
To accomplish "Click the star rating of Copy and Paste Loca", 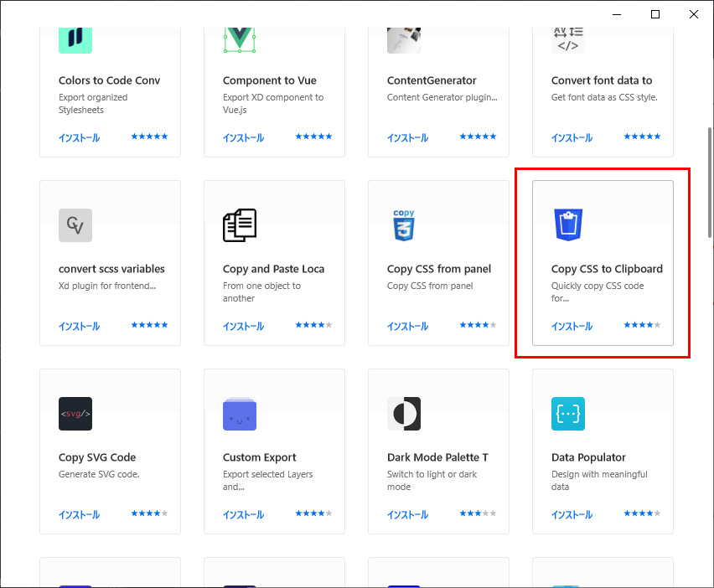I will [x=313, y=324].
